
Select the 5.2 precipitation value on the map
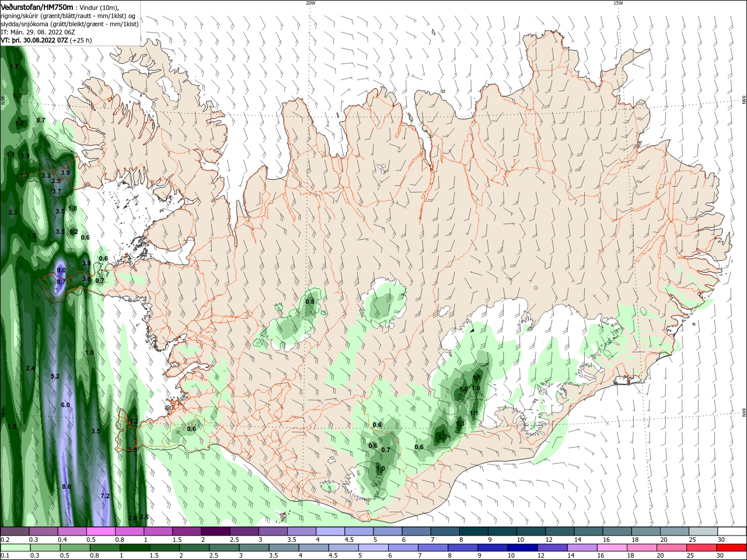click(55, 376)
